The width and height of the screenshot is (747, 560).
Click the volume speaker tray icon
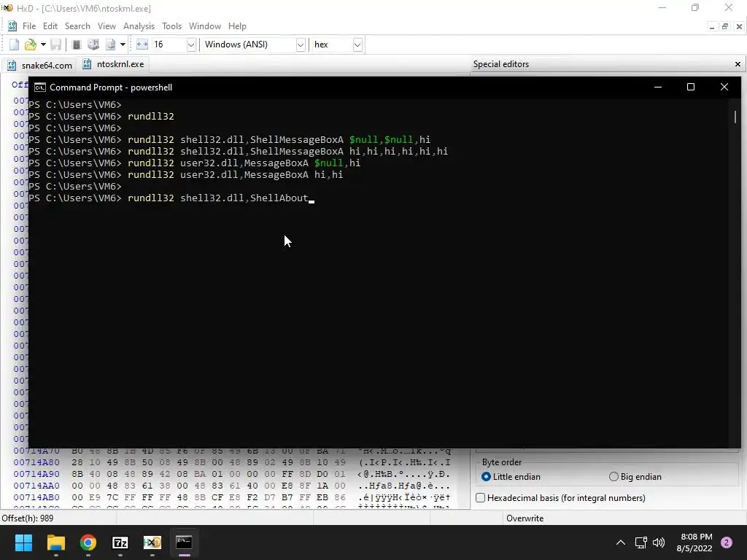pos(659,542)
